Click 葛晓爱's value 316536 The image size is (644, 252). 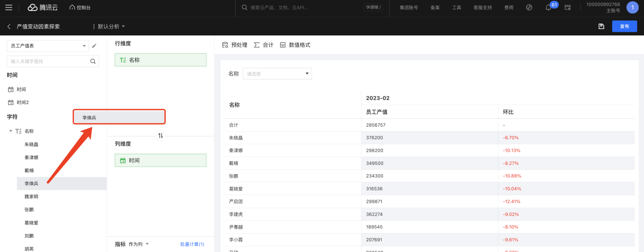click(374, 189)
